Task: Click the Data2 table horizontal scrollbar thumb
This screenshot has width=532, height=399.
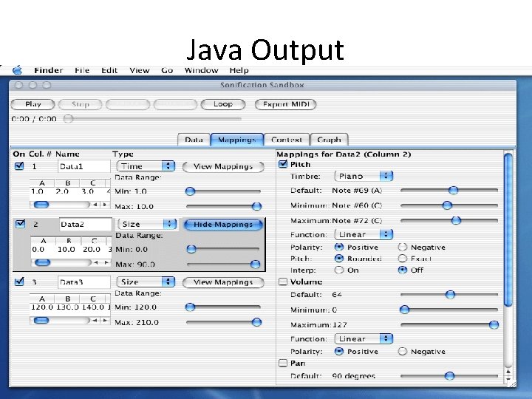Action: [x=43, y=262]
